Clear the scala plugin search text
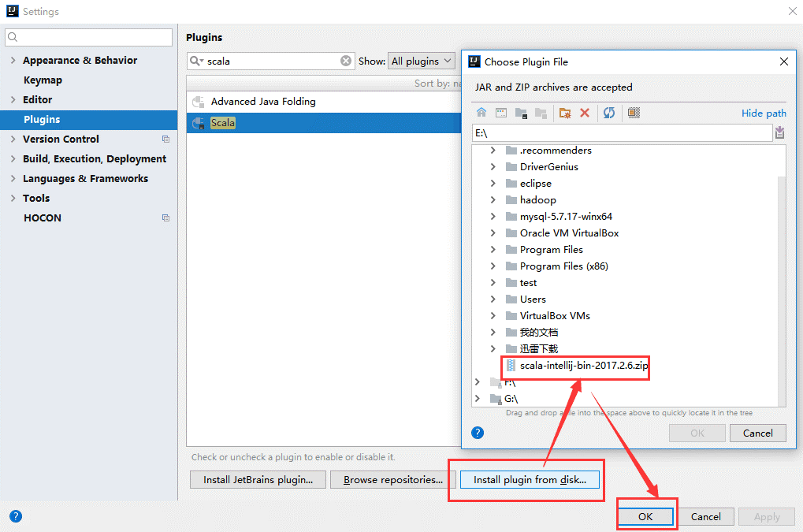This screenshot has height=532, width=803. coord(346,61)
